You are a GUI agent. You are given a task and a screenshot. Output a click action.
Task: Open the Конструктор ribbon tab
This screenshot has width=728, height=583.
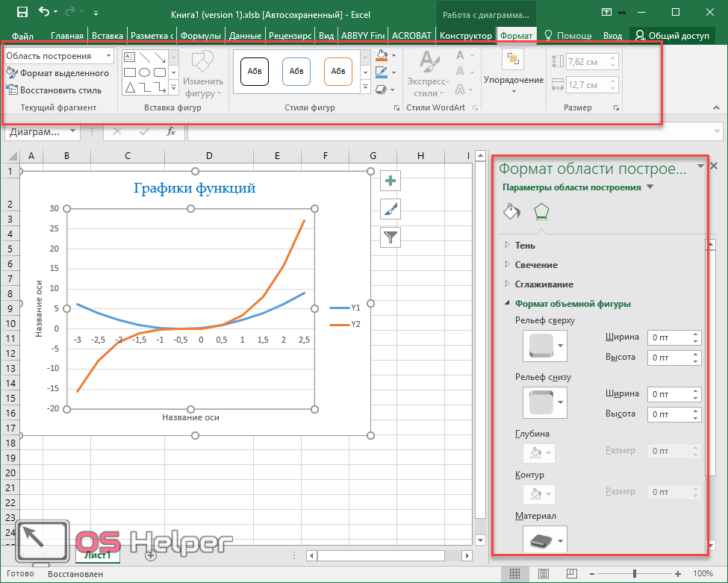coord(466,35)
